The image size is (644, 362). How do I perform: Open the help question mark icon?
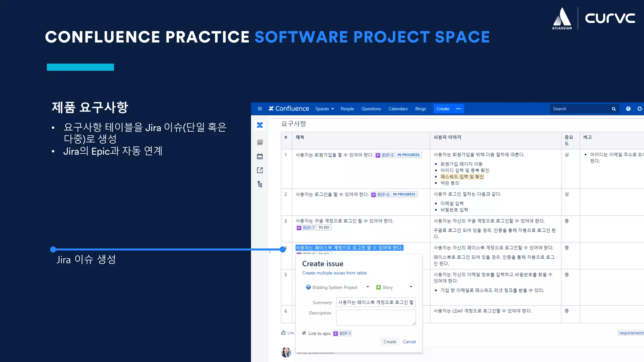[628, 109]
